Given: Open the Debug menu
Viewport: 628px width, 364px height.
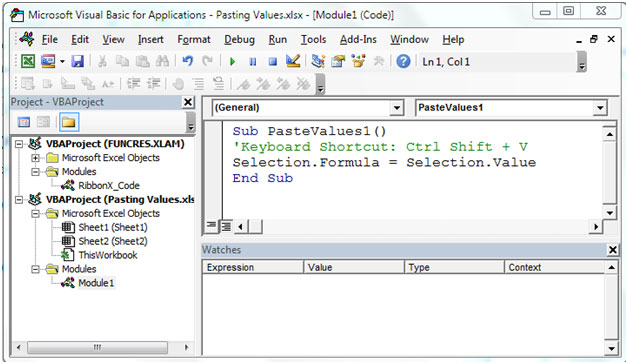Looking at the screenshot, I should point(239,39).
